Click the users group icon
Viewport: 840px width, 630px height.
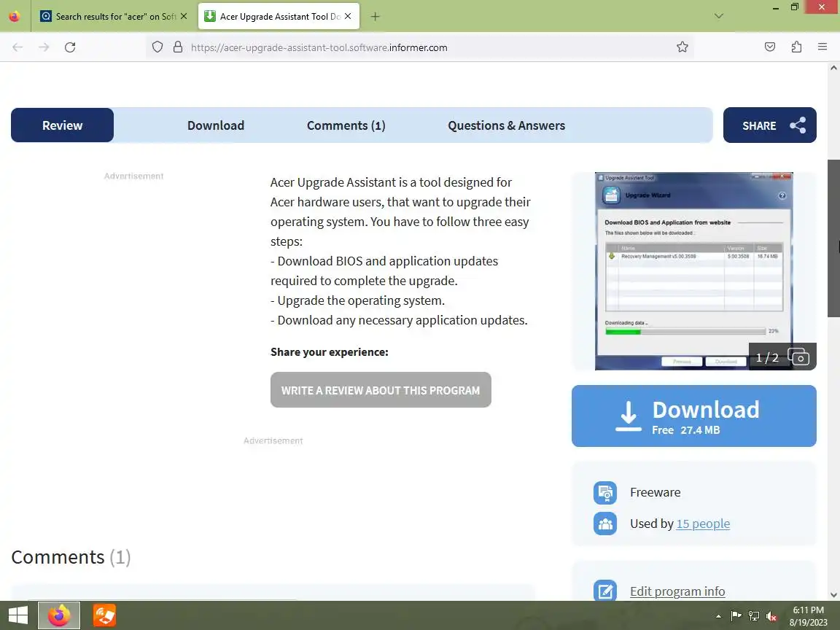[x=605, y=524]
